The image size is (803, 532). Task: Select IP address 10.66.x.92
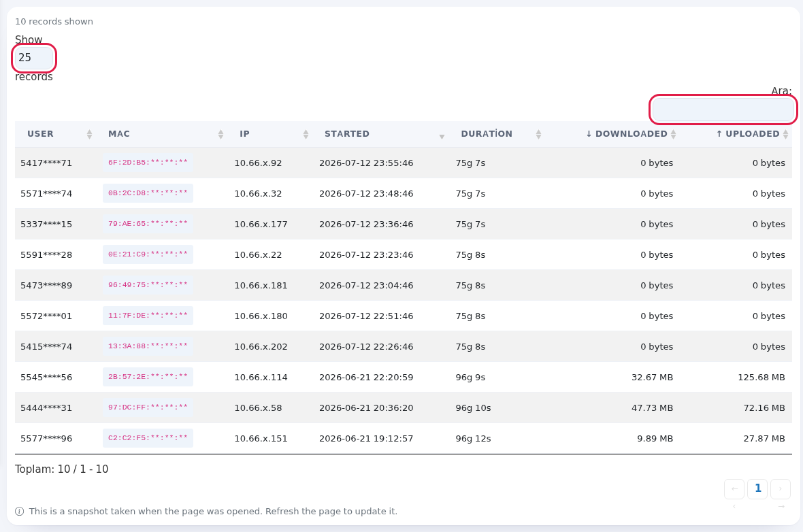tap(258, 163)
